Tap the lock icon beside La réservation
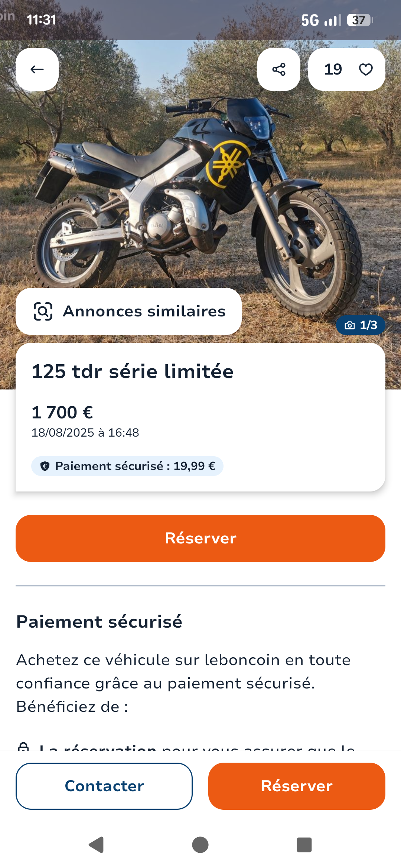 pyautogui.click(x=23, y=746)
